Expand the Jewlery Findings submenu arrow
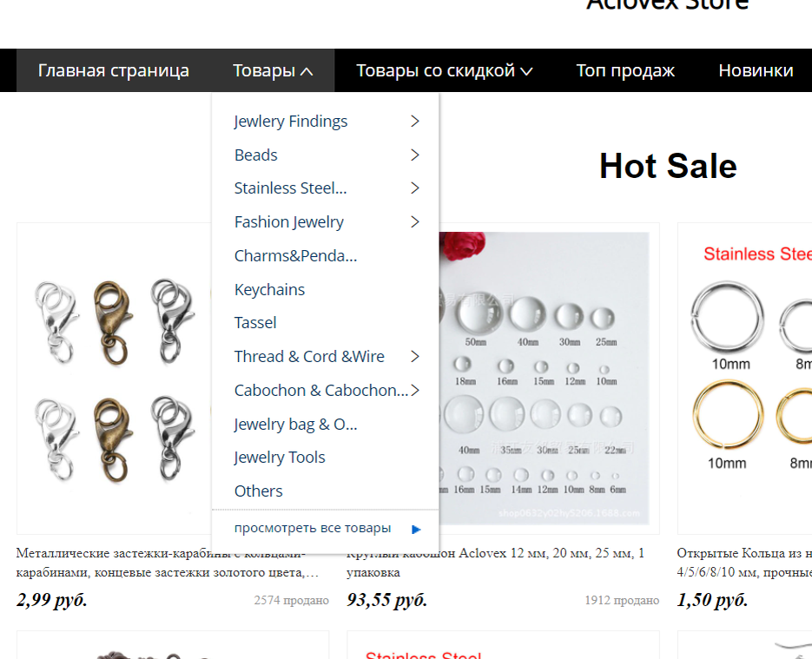Viewport: 812px width, 659px height. tap(415, 122)
